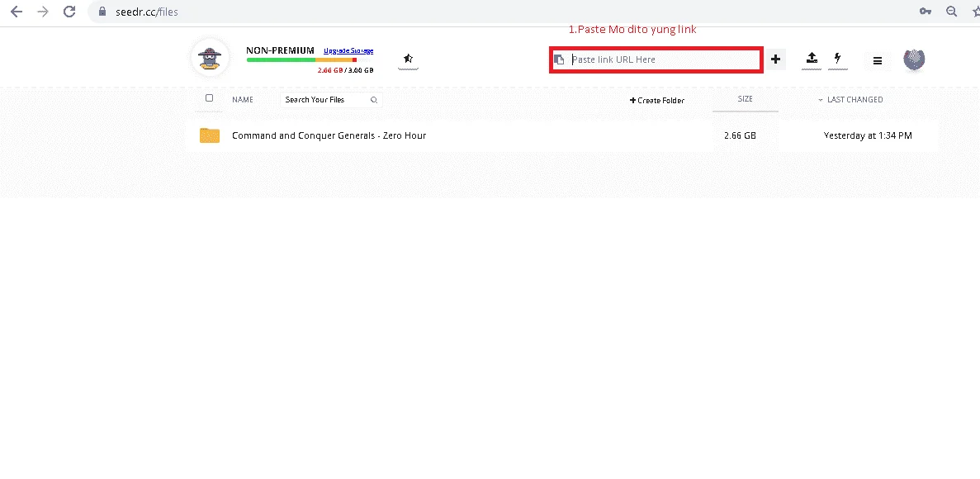This screenshot has height=479, width=980.
Task: Create a new folder
Action: click(x=657, y=100)
